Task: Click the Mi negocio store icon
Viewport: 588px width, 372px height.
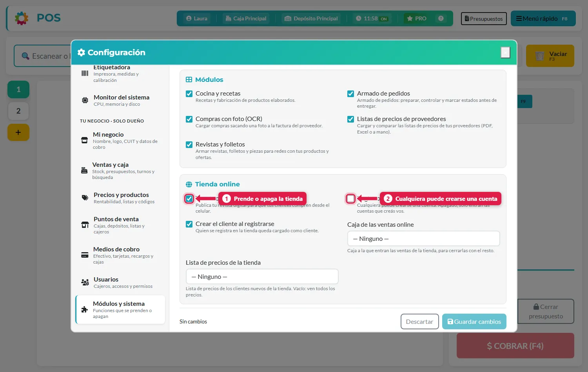Action: point(84,140)
